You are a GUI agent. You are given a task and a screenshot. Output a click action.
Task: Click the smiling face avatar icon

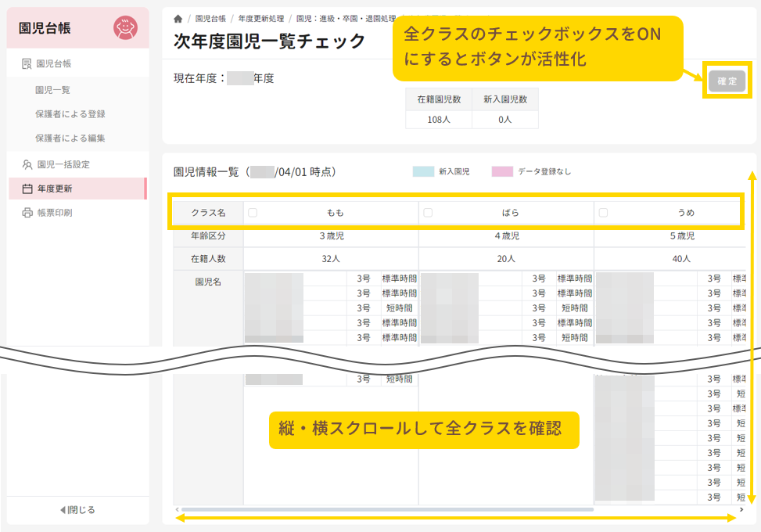coord(124,28)
